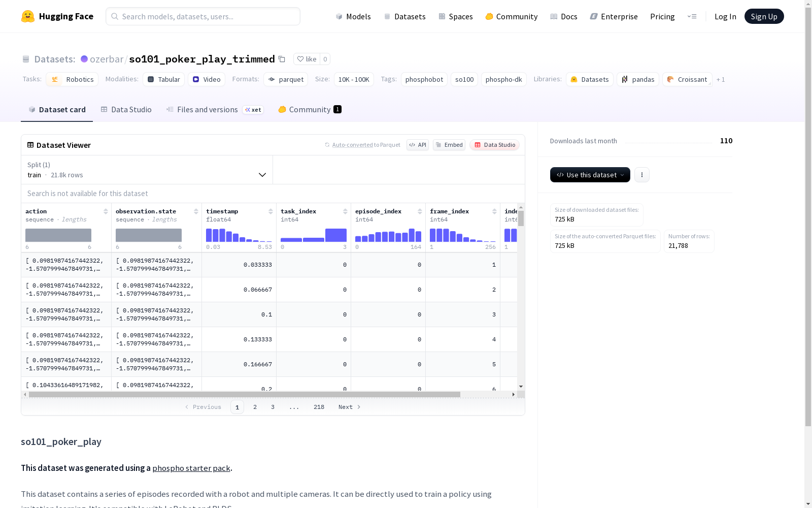Viewport: 812px width, 508px height.
Task: Click the timestamp histogram bars
Action: 239,235
